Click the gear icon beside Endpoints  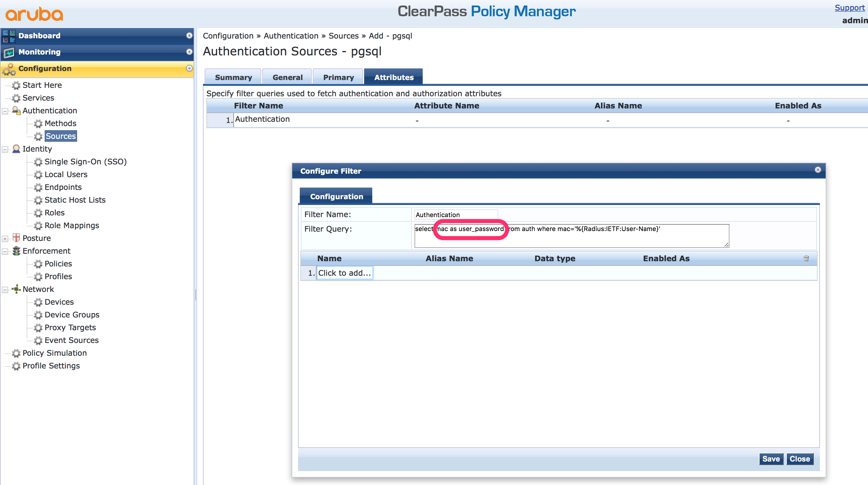tap(38, 187)
